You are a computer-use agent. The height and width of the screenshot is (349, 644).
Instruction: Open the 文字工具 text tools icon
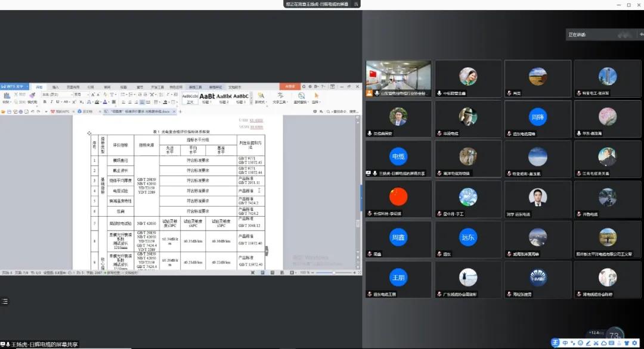pos(280,95)
